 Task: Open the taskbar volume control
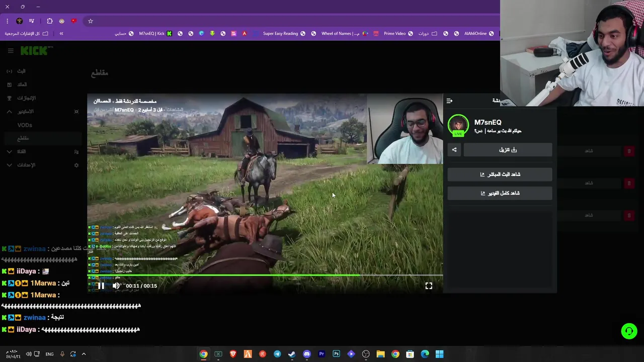coord(29,354)
